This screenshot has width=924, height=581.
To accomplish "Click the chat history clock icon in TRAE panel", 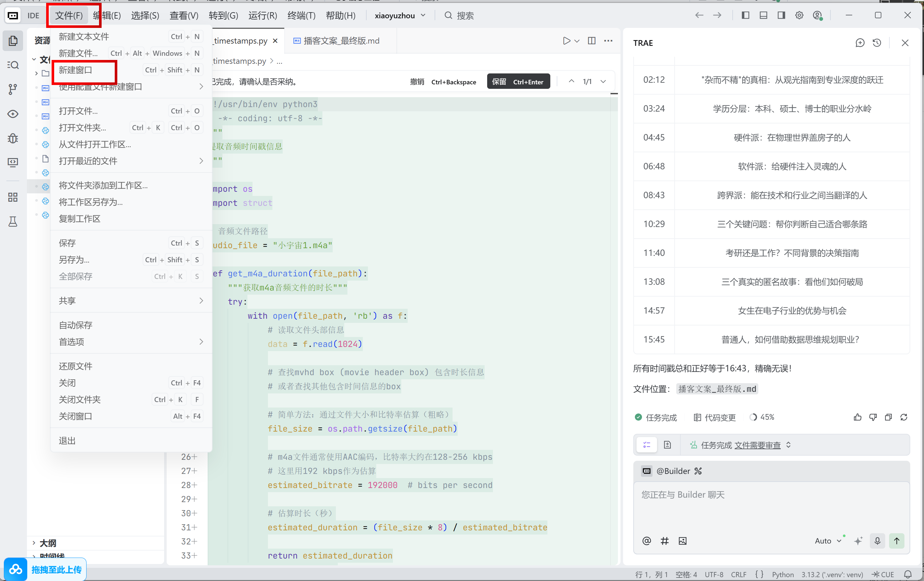I will click(877, 43).
